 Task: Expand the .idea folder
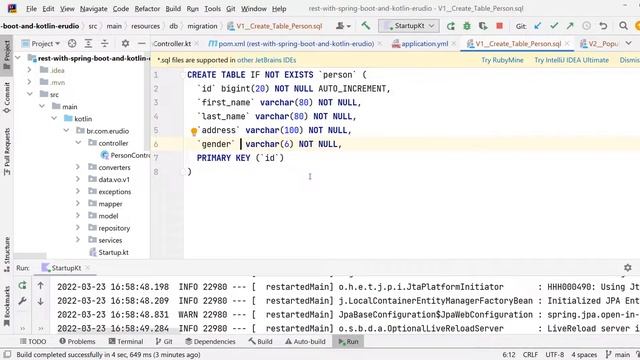click(x=29, y=70)
